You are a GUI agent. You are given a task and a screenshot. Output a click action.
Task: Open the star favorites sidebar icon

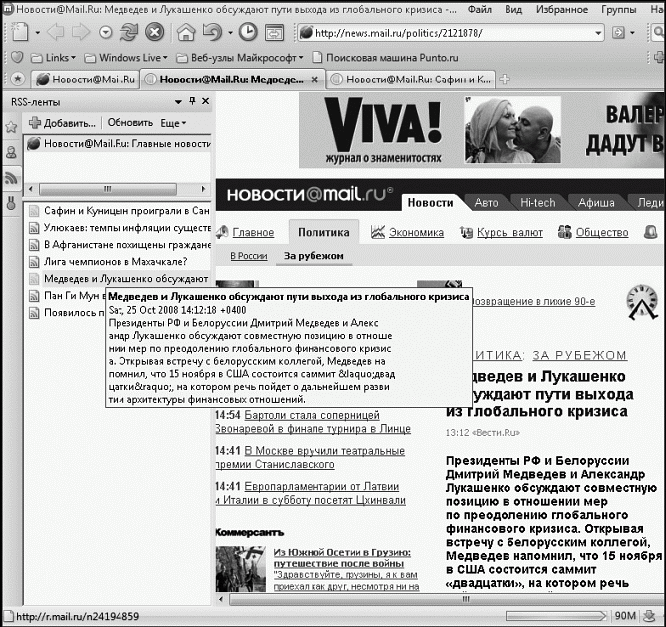(11, 127)
